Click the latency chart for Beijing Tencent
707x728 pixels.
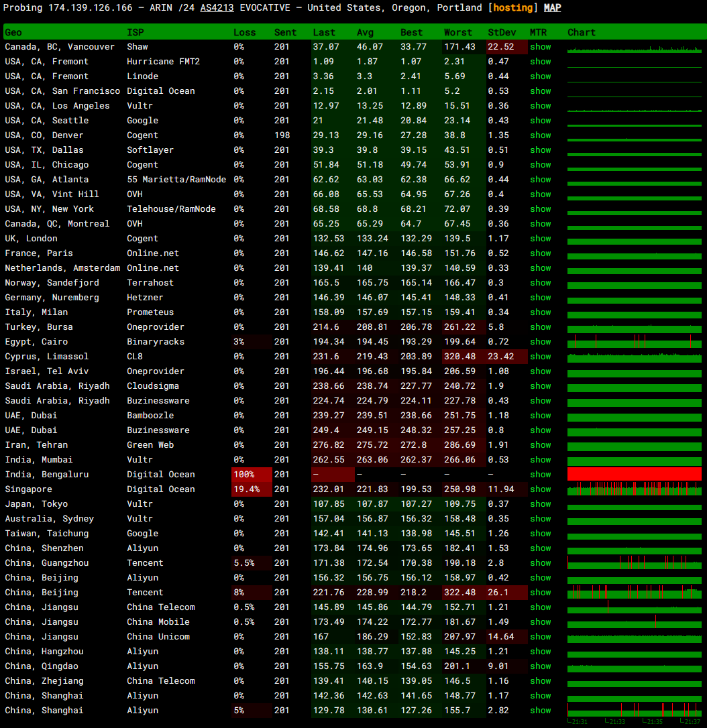pos(634,593)
